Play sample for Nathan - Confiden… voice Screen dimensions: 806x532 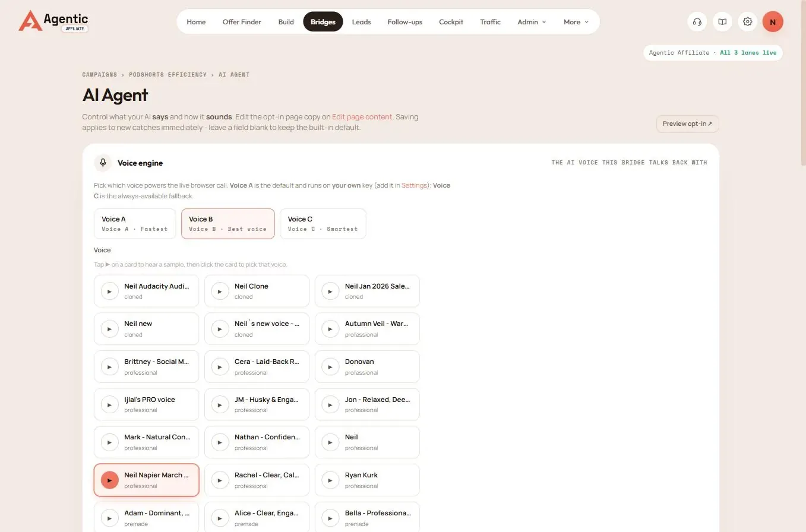pyautogui.click(x=220, y=442)
